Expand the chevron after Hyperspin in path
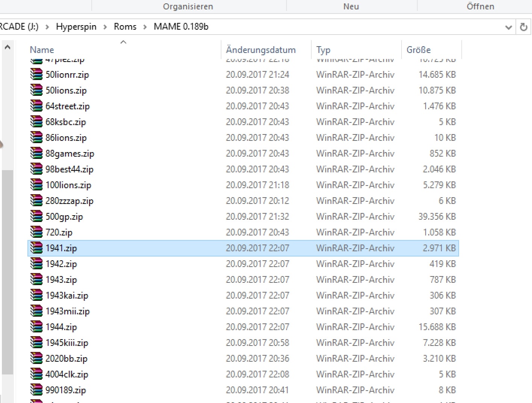 pos(105,27)
